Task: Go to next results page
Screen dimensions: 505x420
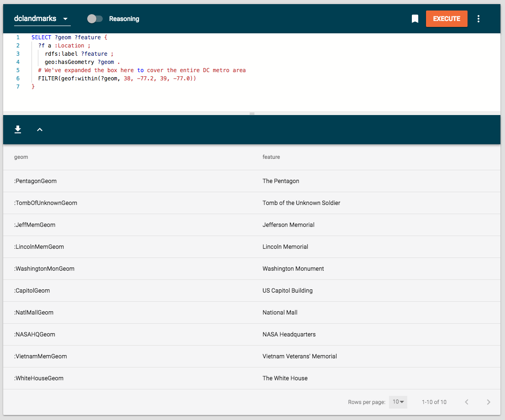Action: [488, 402]
